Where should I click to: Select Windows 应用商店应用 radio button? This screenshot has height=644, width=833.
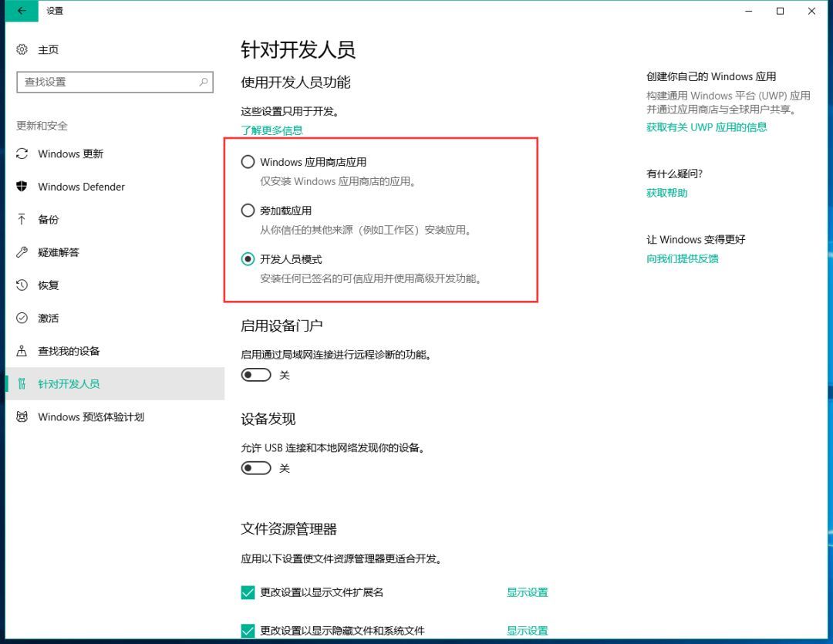click(x=248, y=162)
